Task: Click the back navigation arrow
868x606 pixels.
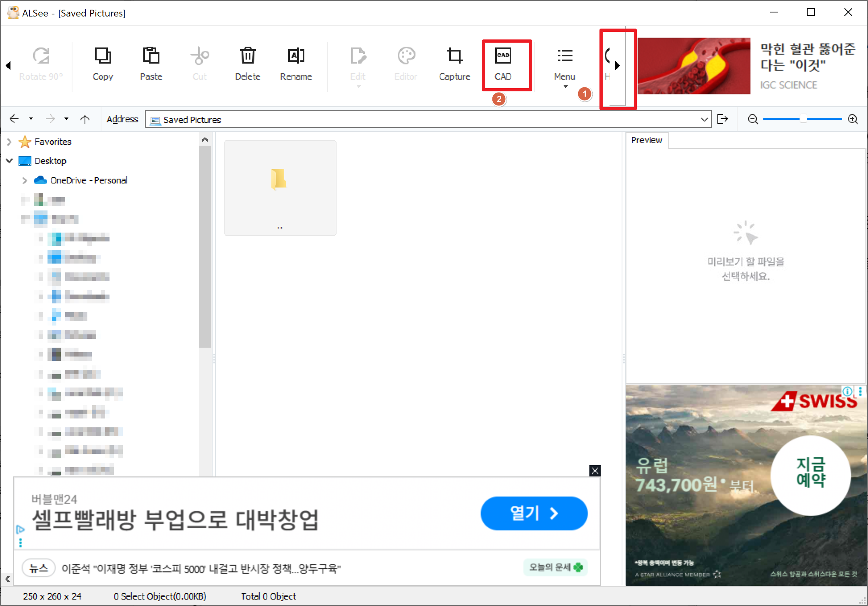Action: 14,119
